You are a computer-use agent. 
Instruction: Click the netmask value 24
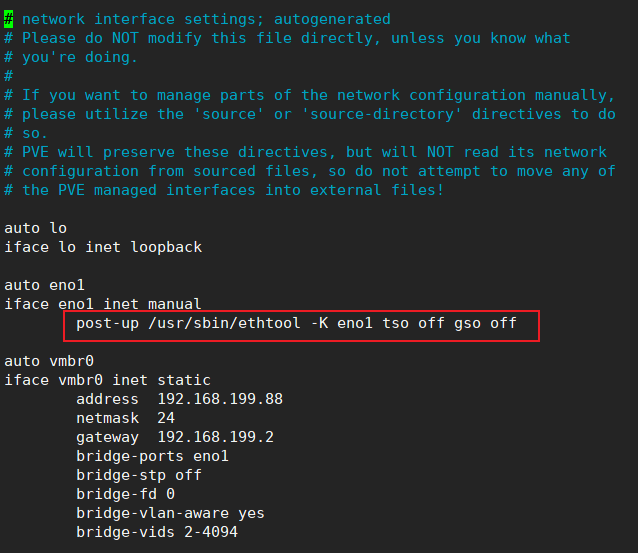click(166, 418)
